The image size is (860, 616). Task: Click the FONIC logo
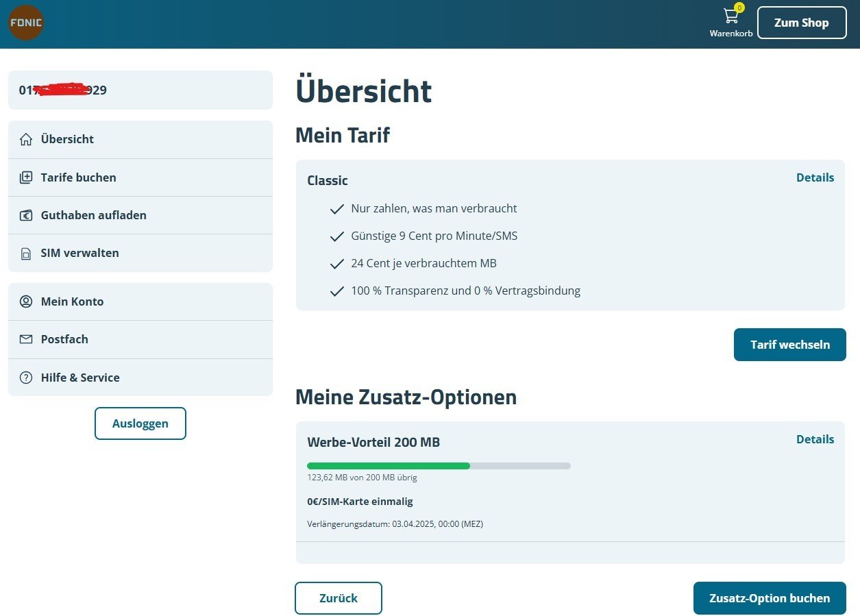pos(26,23)
